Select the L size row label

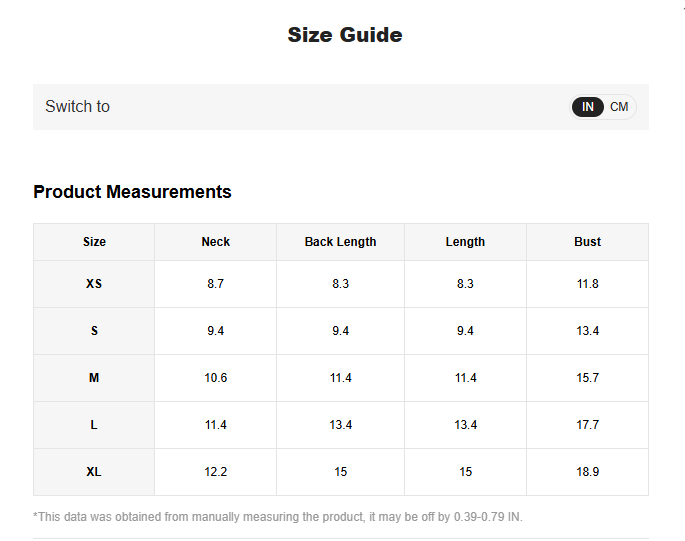pos(94,425)
